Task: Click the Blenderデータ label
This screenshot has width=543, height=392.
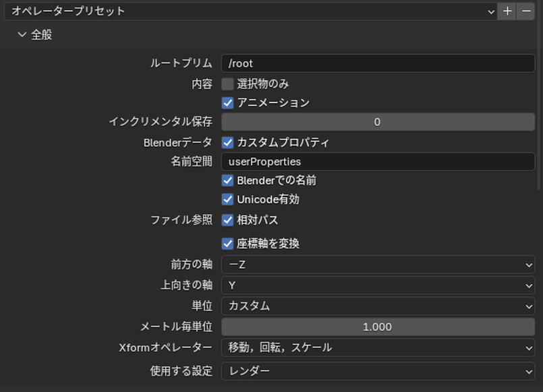Action: (177, 142)
